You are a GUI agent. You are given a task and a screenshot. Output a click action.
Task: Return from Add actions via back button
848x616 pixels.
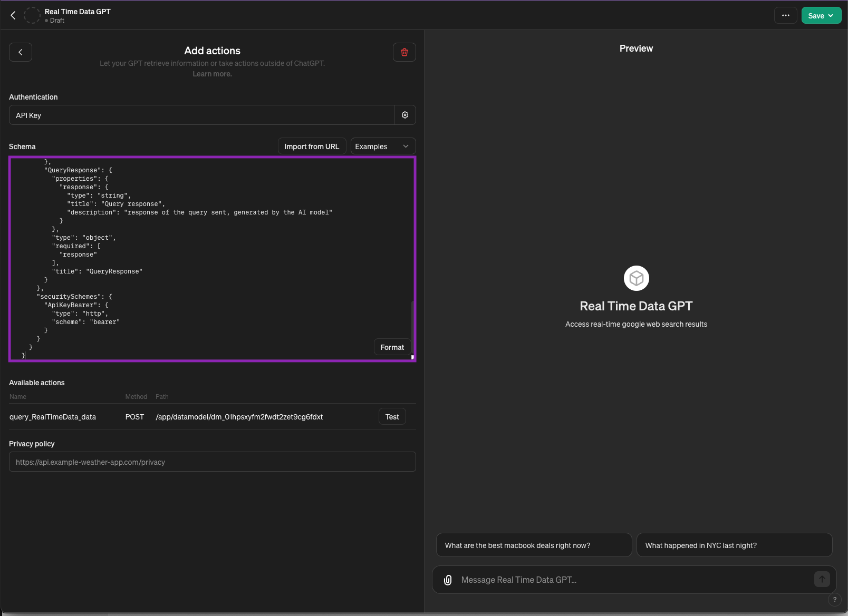(21, 52)
